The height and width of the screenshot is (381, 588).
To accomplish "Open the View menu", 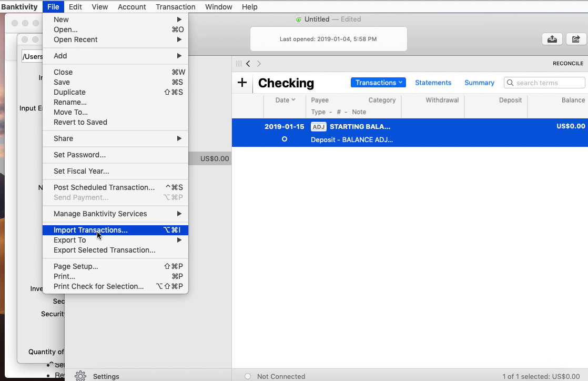I will 100,7.
